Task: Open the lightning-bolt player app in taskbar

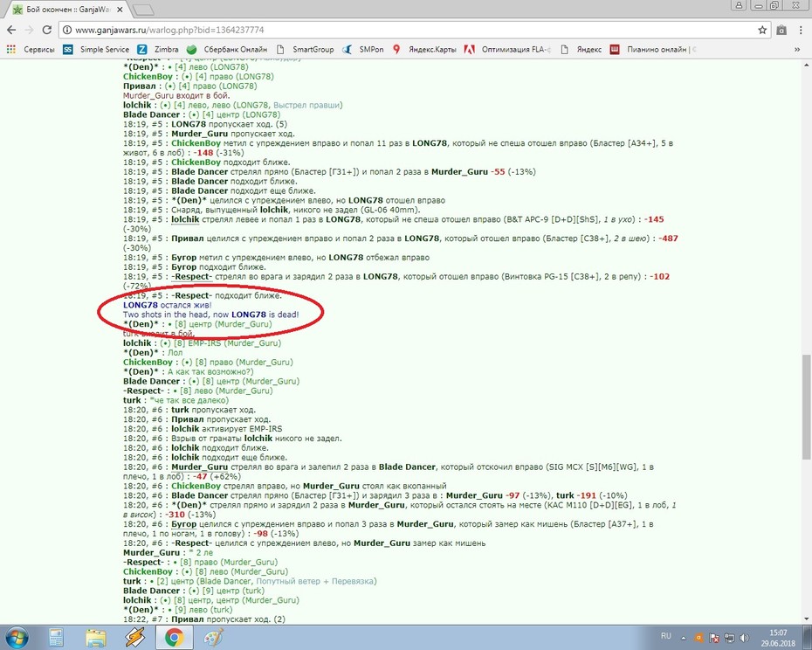Action: [134, 638]
